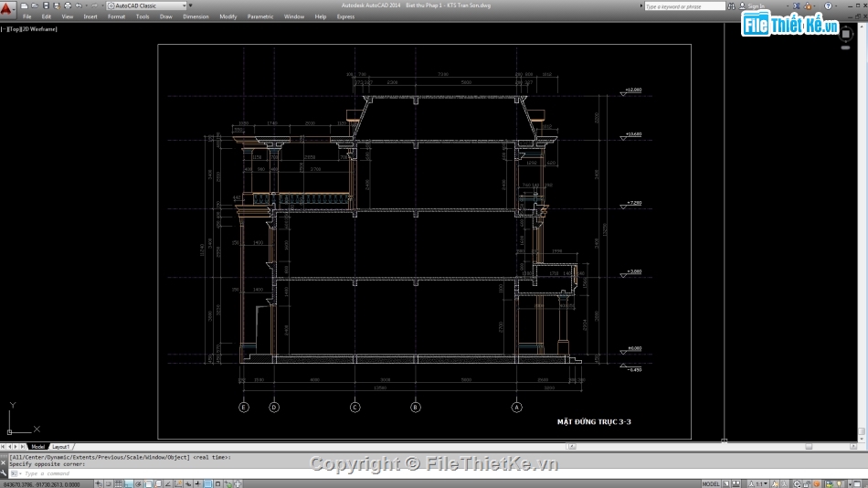The image size is (868, 488).
Task: Open the Draw menu
Action: [165, 16]
